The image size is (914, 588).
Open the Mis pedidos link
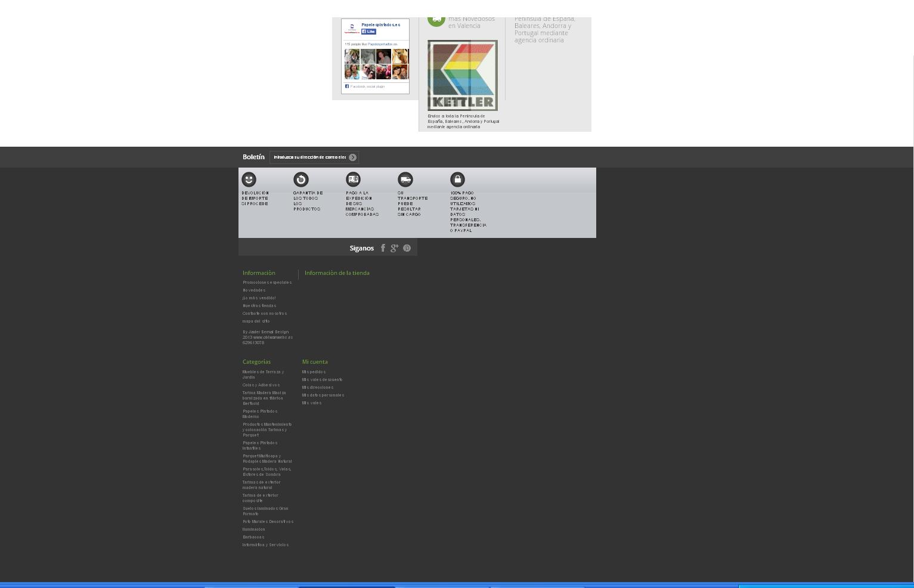pyautogui.click(x=314, y=372)
